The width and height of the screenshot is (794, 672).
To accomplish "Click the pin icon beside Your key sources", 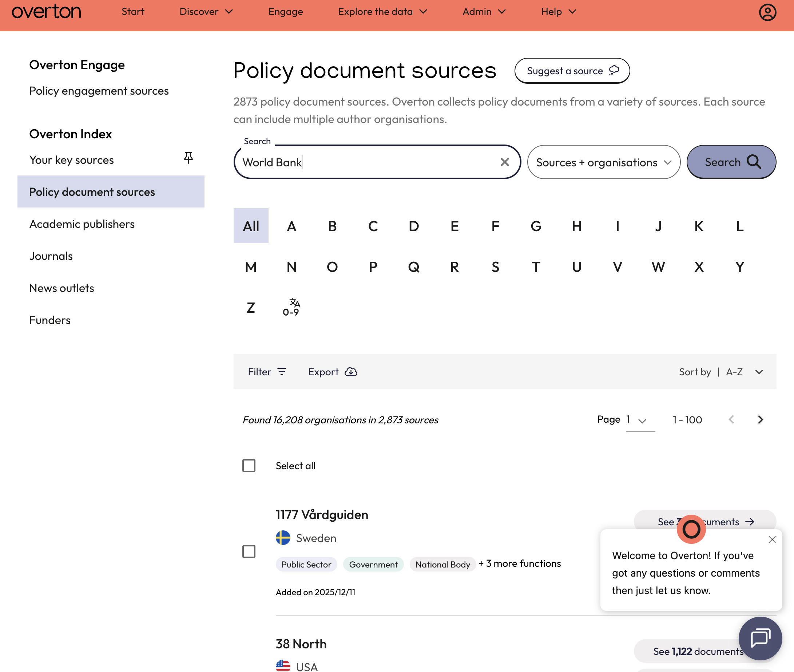I will click(x=188, y=158).
